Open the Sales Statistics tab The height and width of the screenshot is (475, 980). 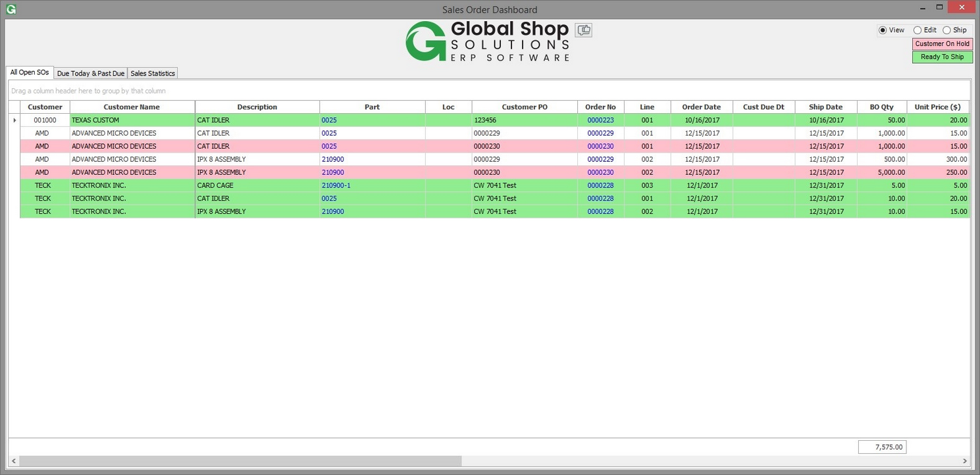tap(153, 74)
